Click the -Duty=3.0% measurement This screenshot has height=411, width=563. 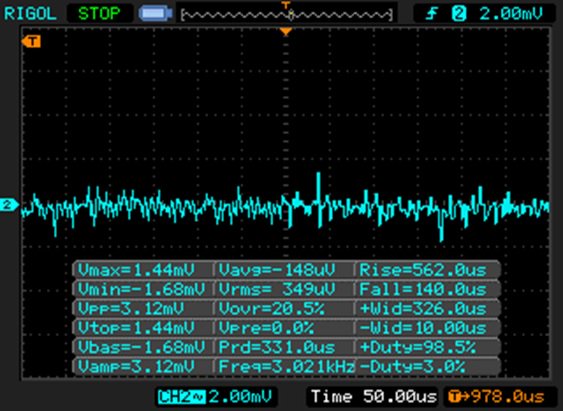point(412,366)
